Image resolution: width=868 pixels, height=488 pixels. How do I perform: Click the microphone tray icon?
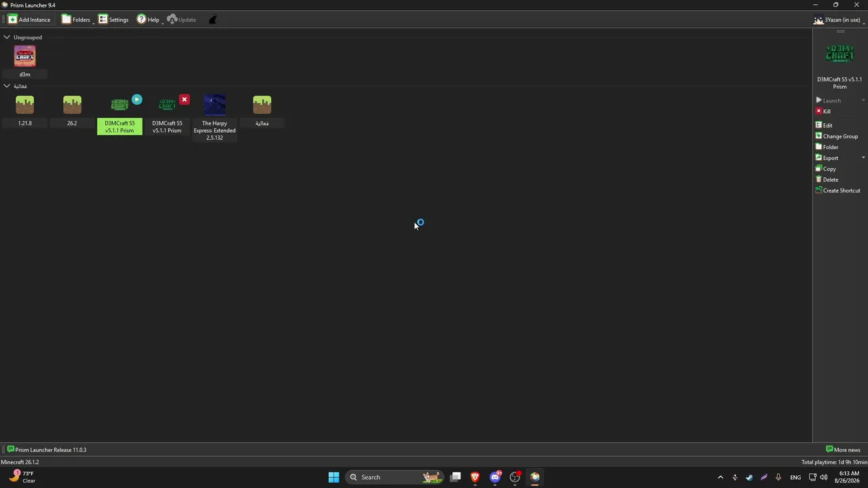pyautogui.click(x=778, y=477)
